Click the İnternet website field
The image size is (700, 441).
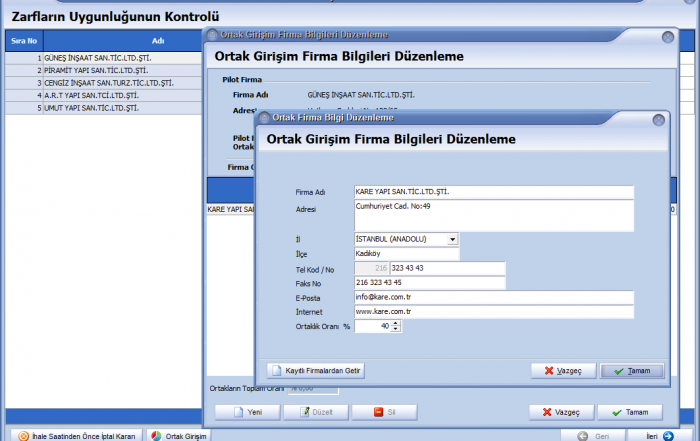click(x=494, y=312)
